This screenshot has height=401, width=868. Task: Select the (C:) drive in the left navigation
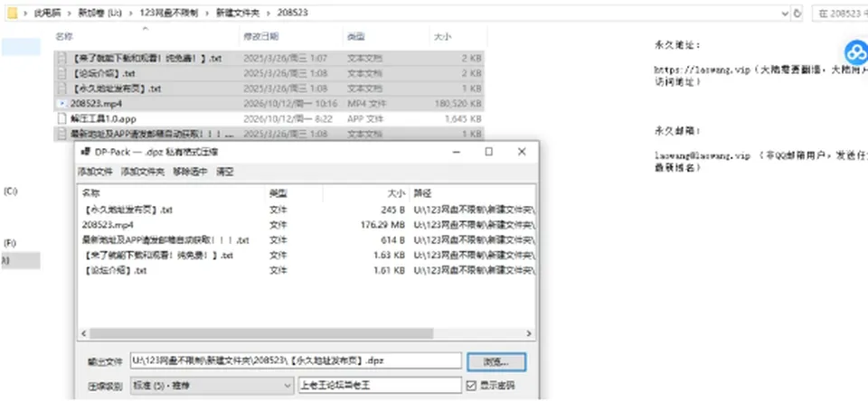pyautogui.click(x=10, y=191)
